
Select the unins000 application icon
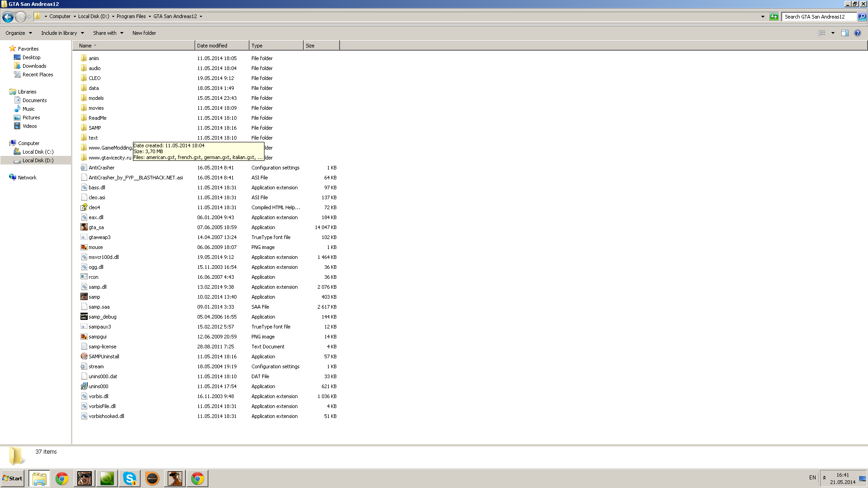84,386
